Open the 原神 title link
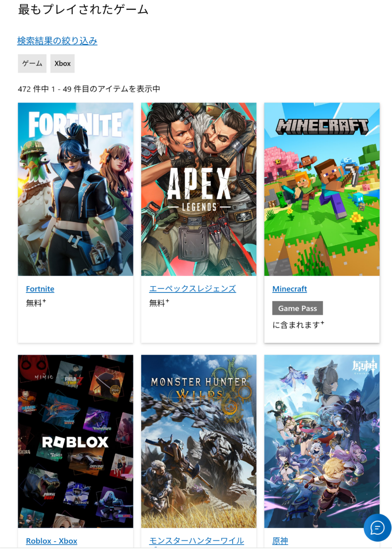Screen dimensions: 392x551 tap(280, 541)
